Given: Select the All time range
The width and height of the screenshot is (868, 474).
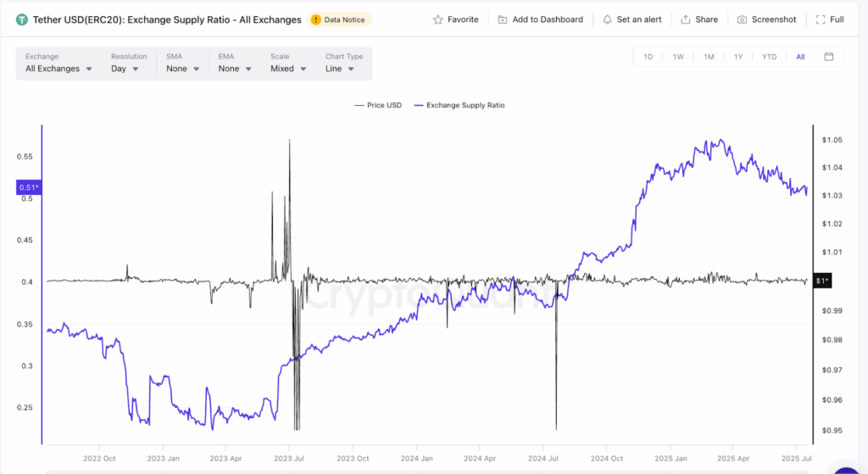Looking at the screenshot, I should point(800,57).
